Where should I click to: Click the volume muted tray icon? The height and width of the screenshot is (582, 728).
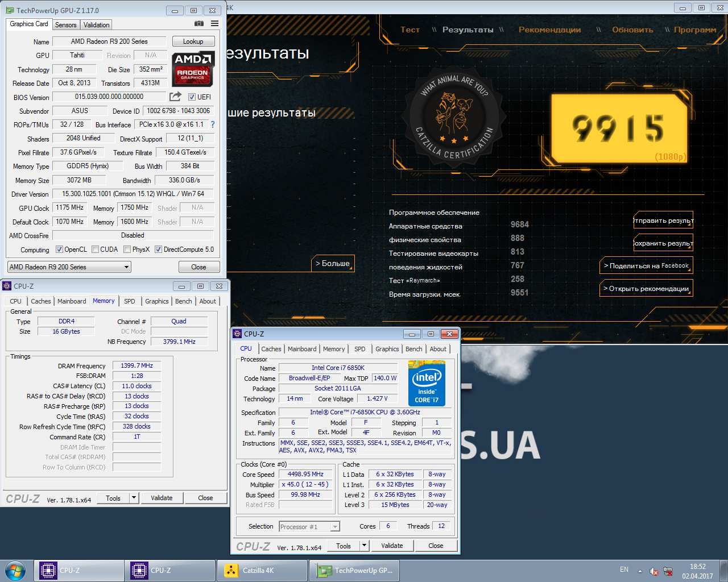(x=654, y=571)
